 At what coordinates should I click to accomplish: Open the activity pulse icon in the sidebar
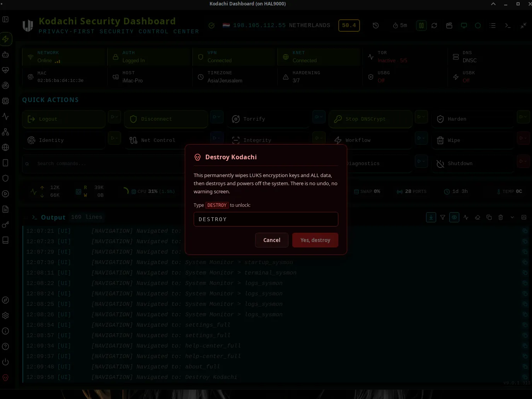tap(5, 116)
